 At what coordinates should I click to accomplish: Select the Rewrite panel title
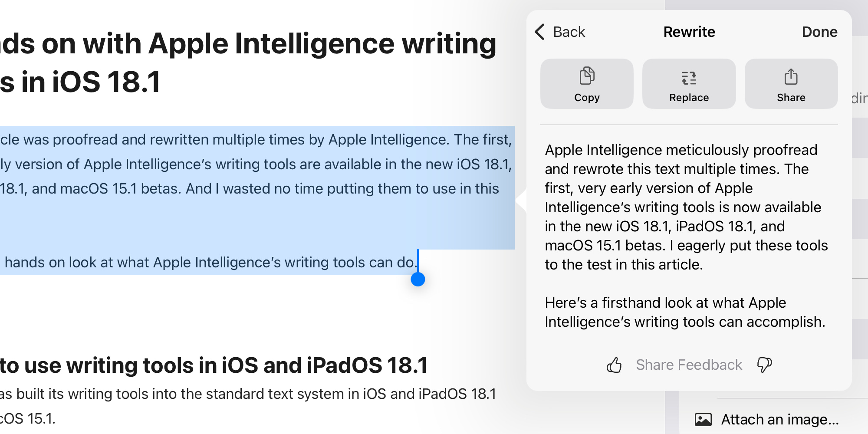tap(689, 32)
